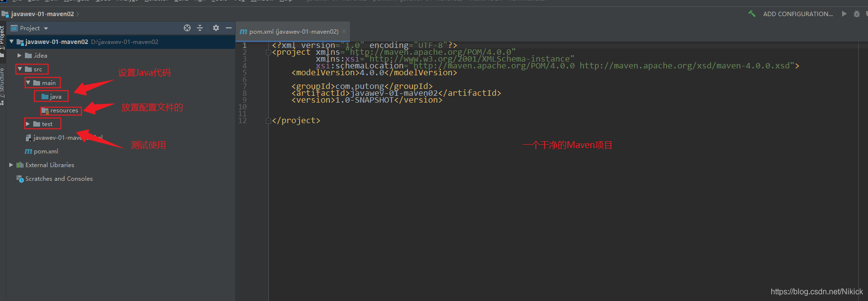Click the xsi:schemaLocation attribute line
The height and width of the screenshot is (301, 868).
[558, 65]
